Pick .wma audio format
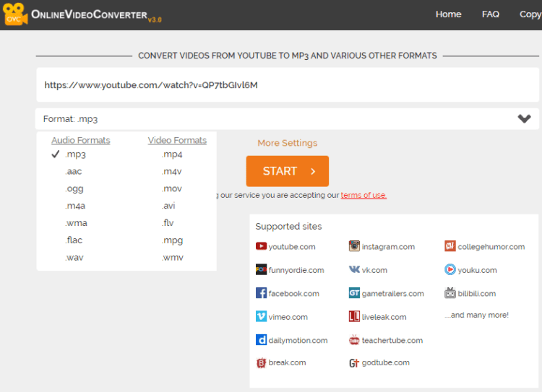 [x=76, y=223]
